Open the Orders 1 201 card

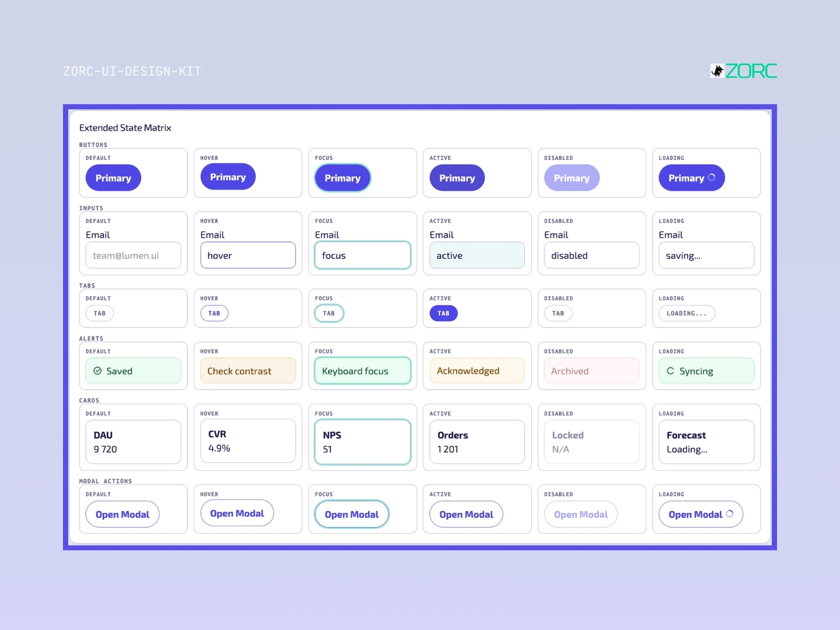[x=477, y=442]
